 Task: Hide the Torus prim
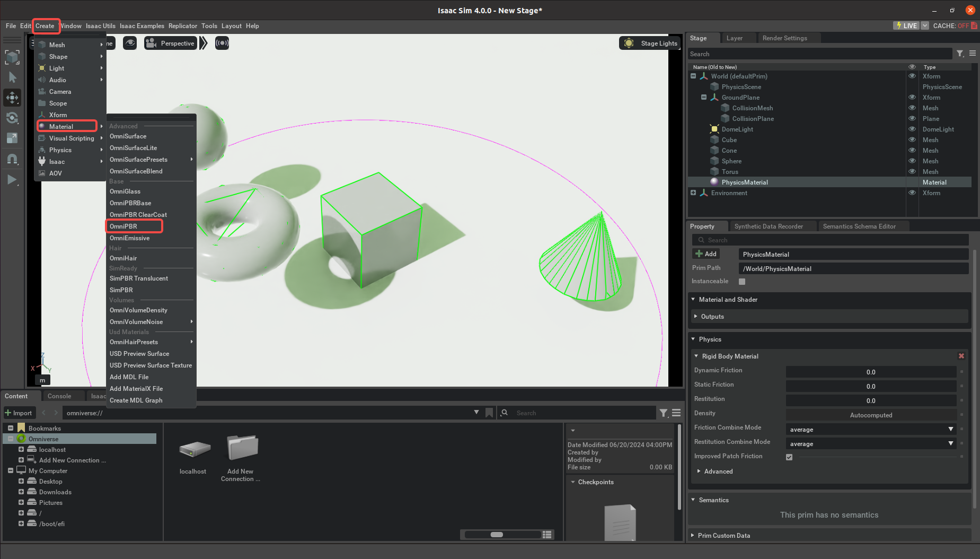pyautogui.click(x=912, y=171)
